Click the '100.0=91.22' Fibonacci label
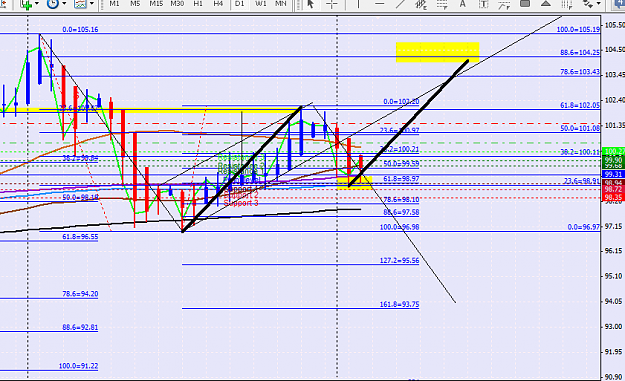625x381 pixels. pos(79,366)
